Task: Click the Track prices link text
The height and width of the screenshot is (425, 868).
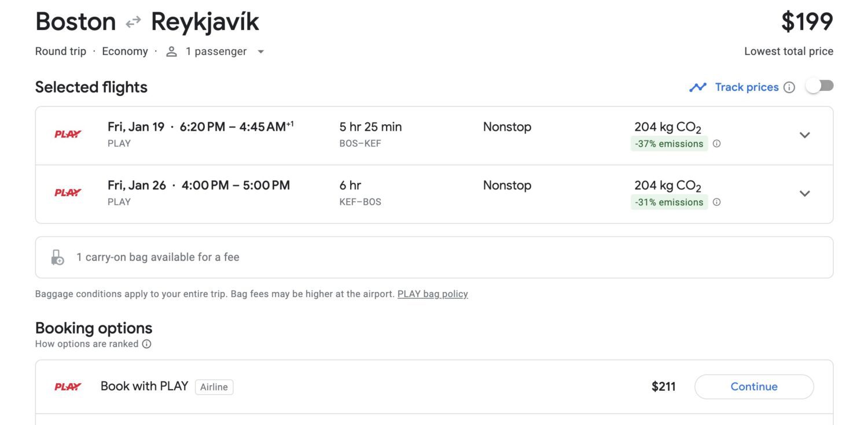Action: click(x=746, y=87)
